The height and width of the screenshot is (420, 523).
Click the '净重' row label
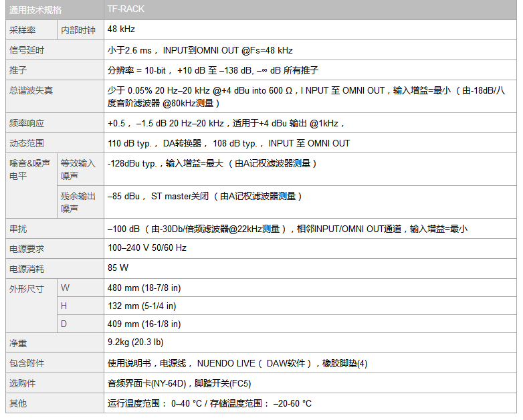(18, 343)
